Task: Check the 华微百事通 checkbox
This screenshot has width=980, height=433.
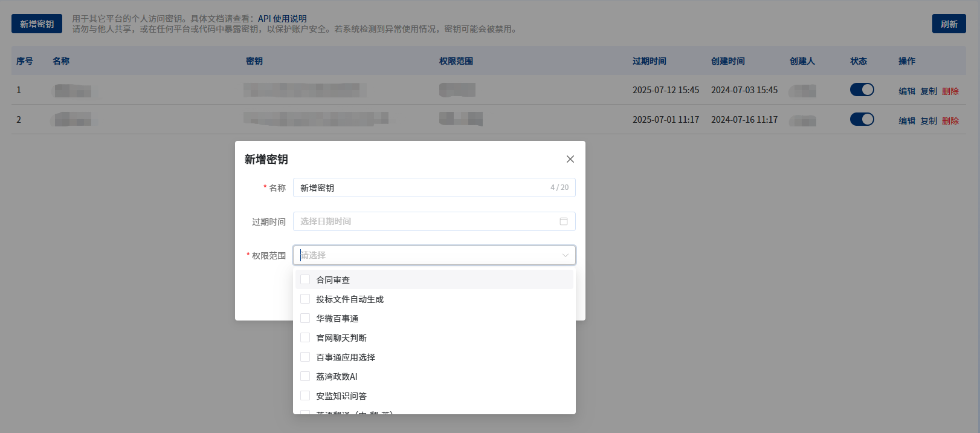Action: click(305, 318)
